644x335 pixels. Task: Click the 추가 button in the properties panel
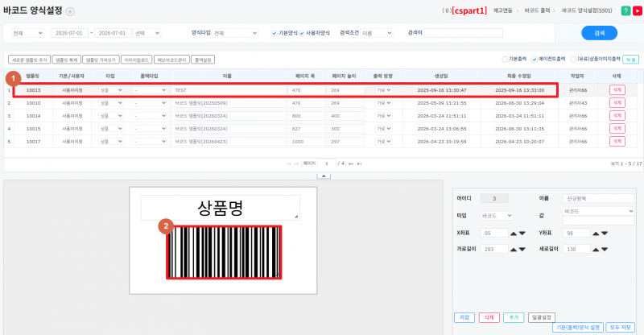[x=514, y=317]
